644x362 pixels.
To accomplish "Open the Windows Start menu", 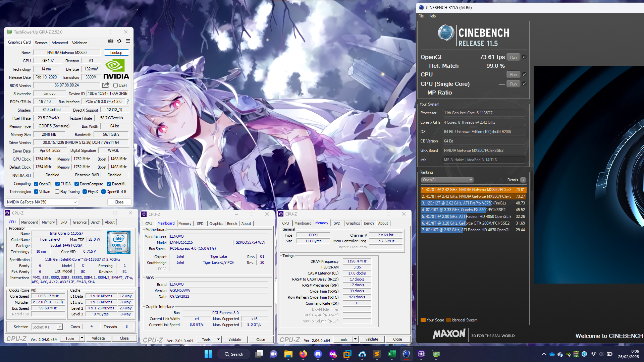I will pos(208,354).
